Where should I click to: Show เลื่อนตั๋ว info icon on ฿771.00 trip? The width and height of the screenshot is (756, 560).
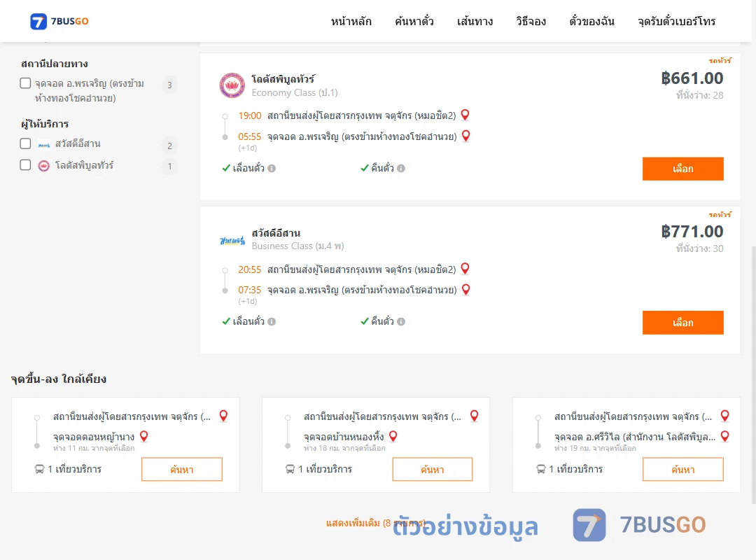pyautogui.click(x=272, y=322)
